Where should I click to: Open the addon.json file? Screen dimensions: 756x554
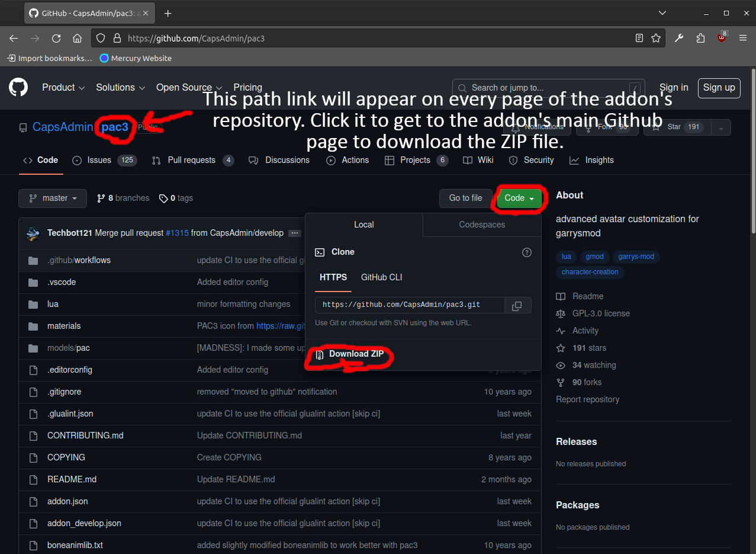67,501
